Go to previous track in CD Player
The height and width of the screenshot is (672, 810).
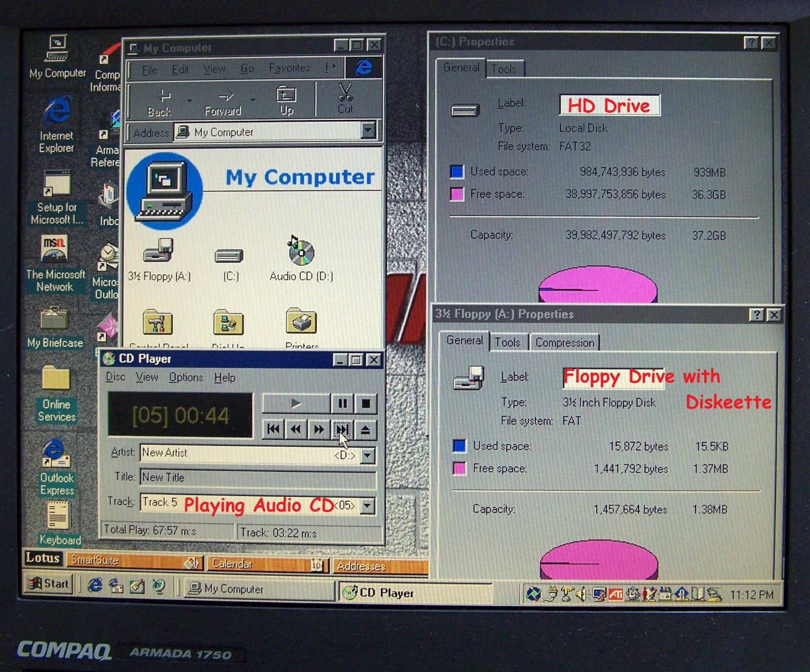pos(273,430)
